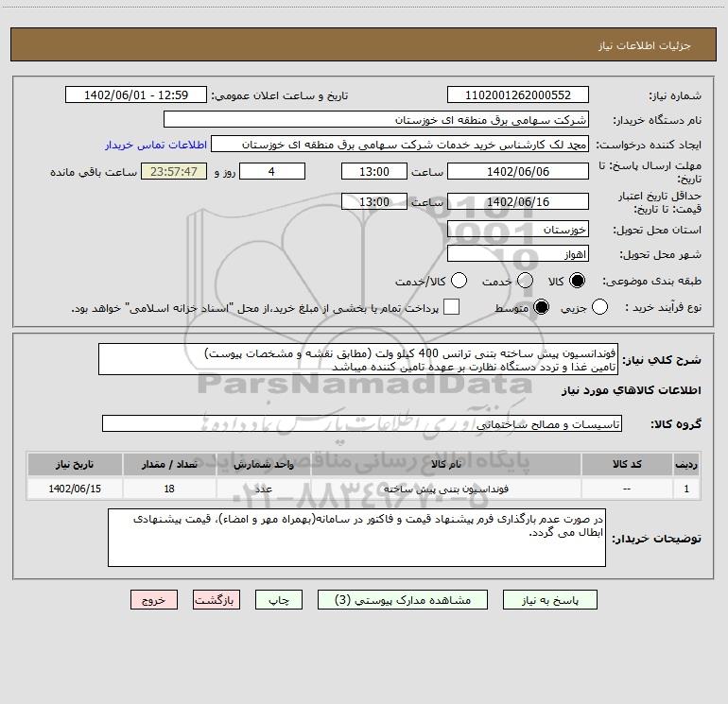Image resolution: width=728 pixels, height=704 pixels.
Task: Click the buyer organization name field
Action: pos(376,120)
